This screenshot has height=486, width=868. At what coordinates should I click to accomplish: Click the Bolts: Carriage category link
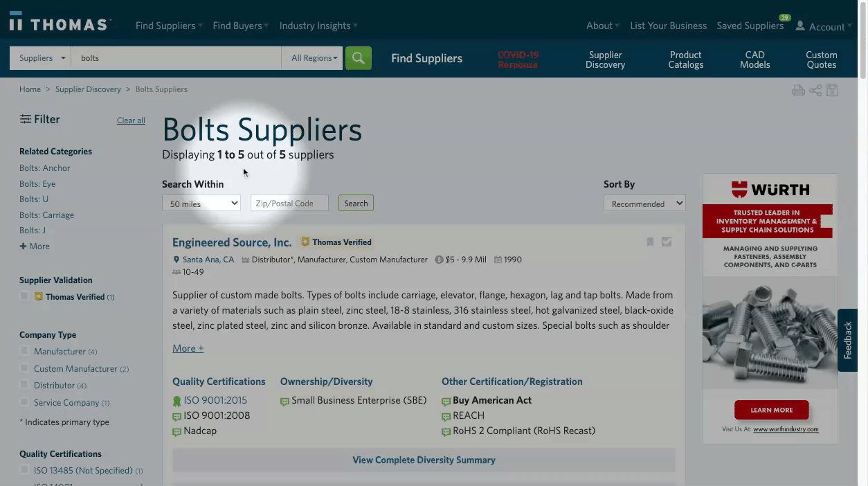tap(46, 215)
